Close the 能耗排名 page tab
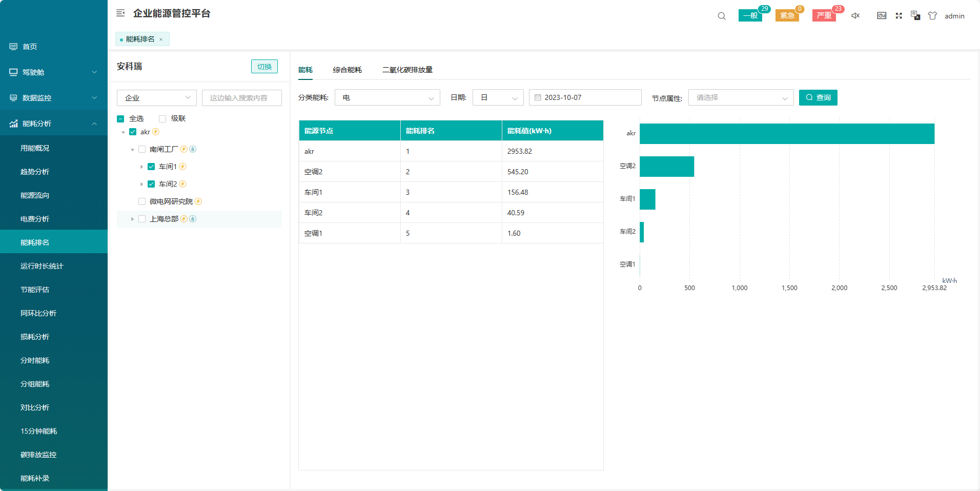980x491 pixels. [x=161, y=39]
